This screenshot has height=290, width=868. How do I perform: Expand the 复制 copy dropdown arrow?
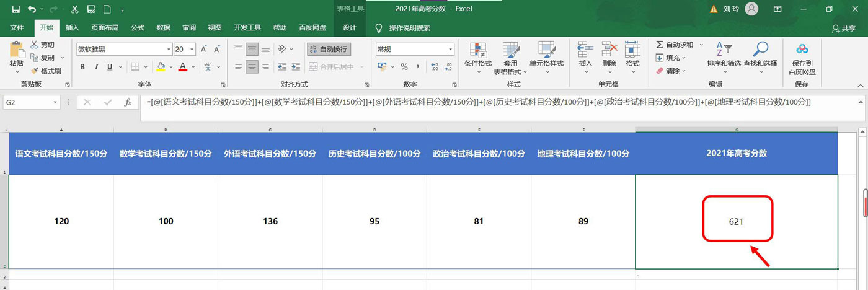click(x=63, y=58)
